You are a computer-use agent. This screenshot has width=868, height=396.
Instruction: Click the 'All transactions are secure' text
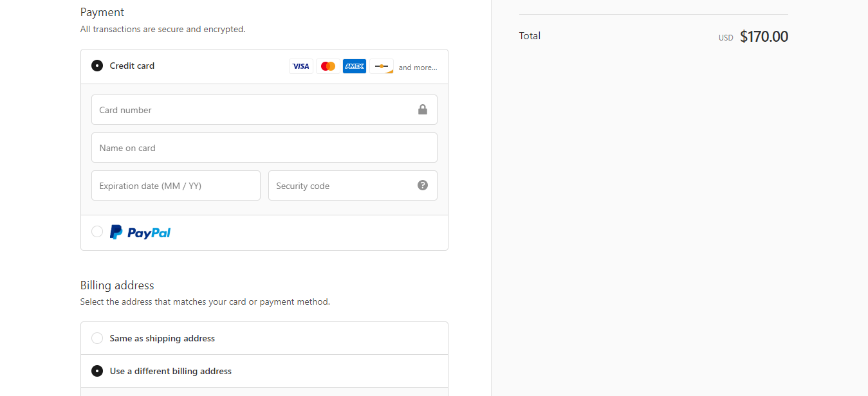click(x=163, y=29)
